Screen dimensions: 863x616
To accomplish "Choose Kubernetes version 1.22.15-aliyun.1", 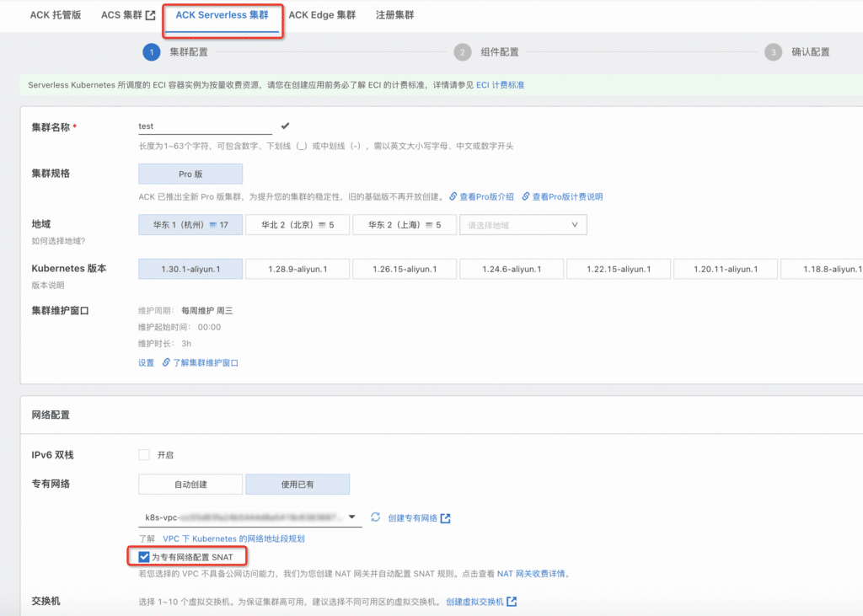I will pyautogui.click(x=619, y=269).
